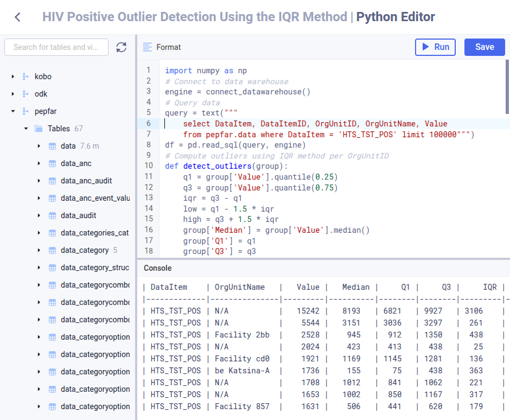Save the Python script

[x=484, y=47]
